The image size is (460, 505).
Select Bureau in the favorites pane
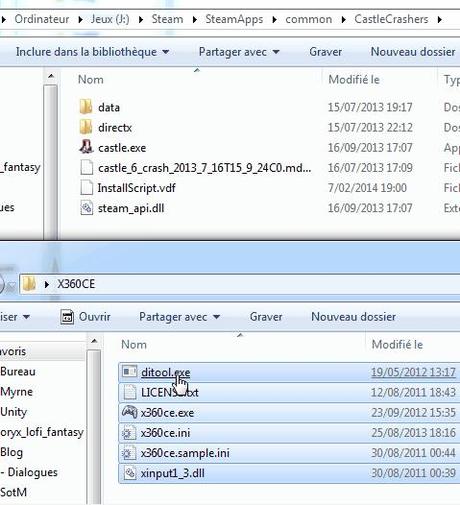[18, 372]
